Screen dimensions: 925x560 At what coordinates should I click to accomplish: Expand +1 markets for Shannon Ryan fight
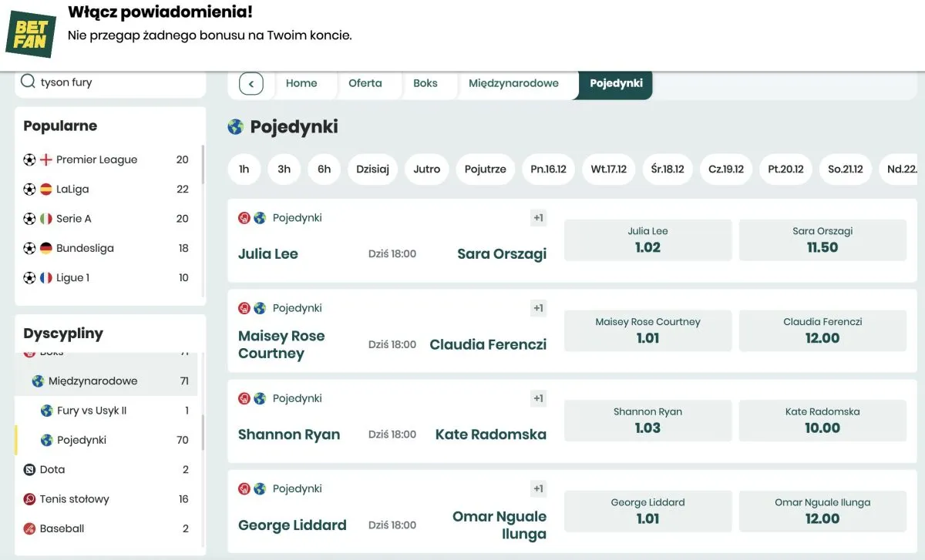click(538, 398)
